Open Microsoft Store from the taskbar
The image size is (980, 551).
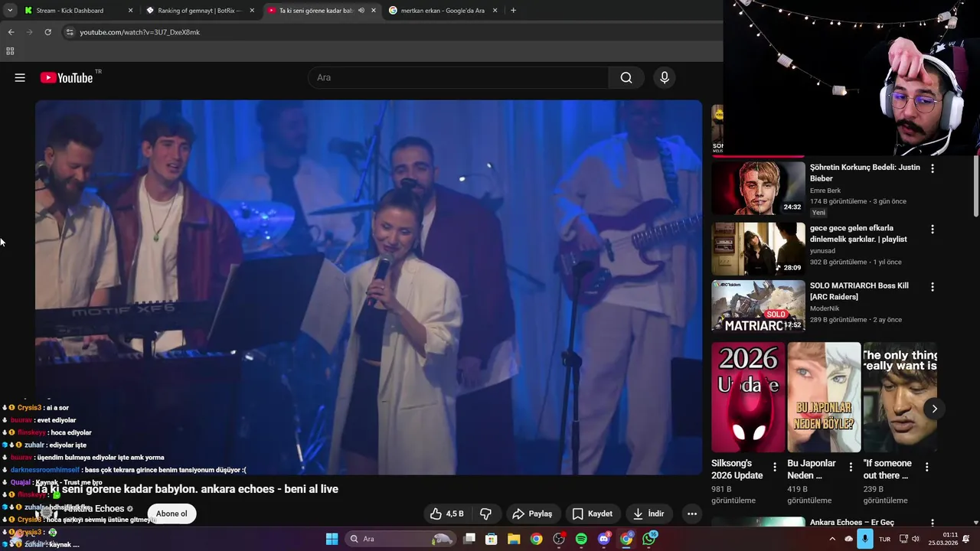point(492,539)
